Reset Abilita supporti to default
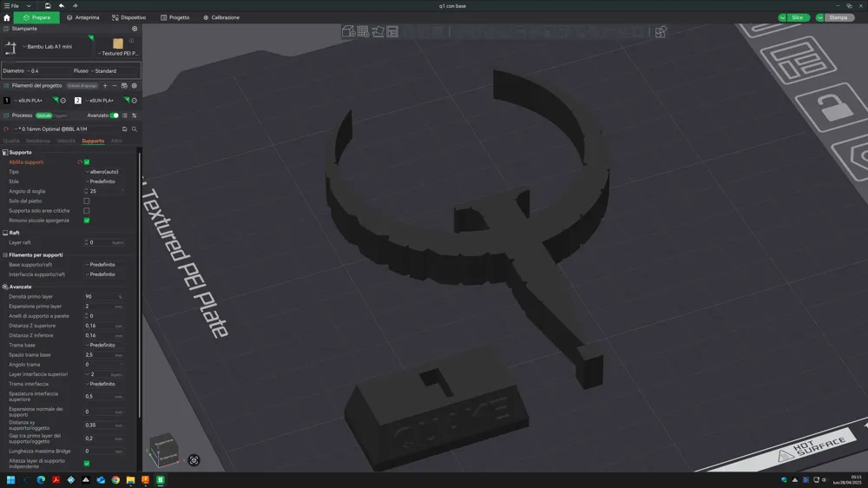This screenshot has height=488, width=868. point(80,162)
